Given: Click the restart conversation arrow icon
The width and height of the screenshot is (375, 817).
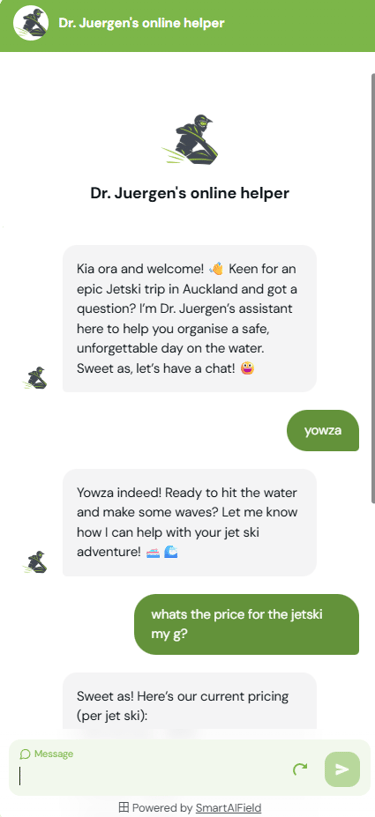Looking at the screenshot, I should (x=299, y=769).
